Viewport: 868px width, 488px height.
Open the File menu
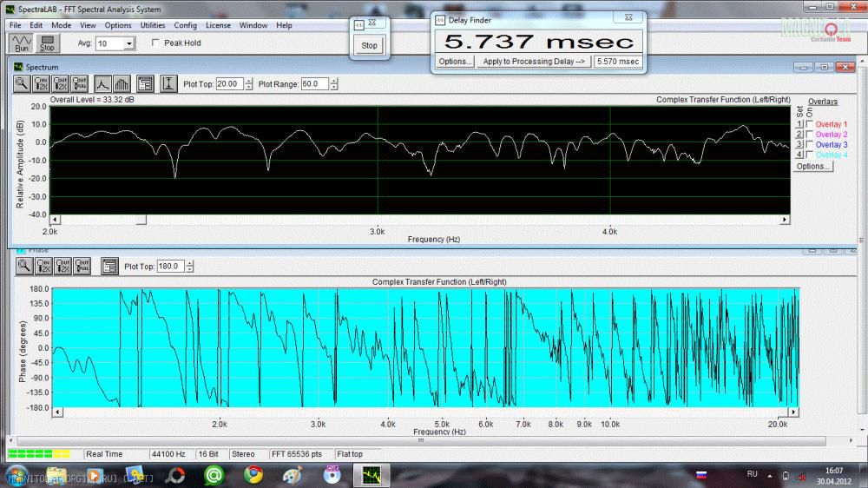pos(16,25)
